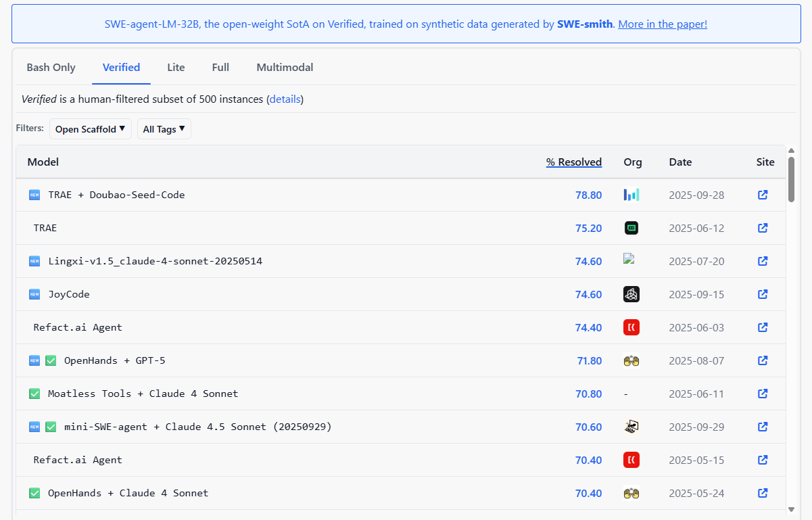Click the table's vertical scrollbar thumb
This screenshot has height=520, width=812.
[792, 179]
